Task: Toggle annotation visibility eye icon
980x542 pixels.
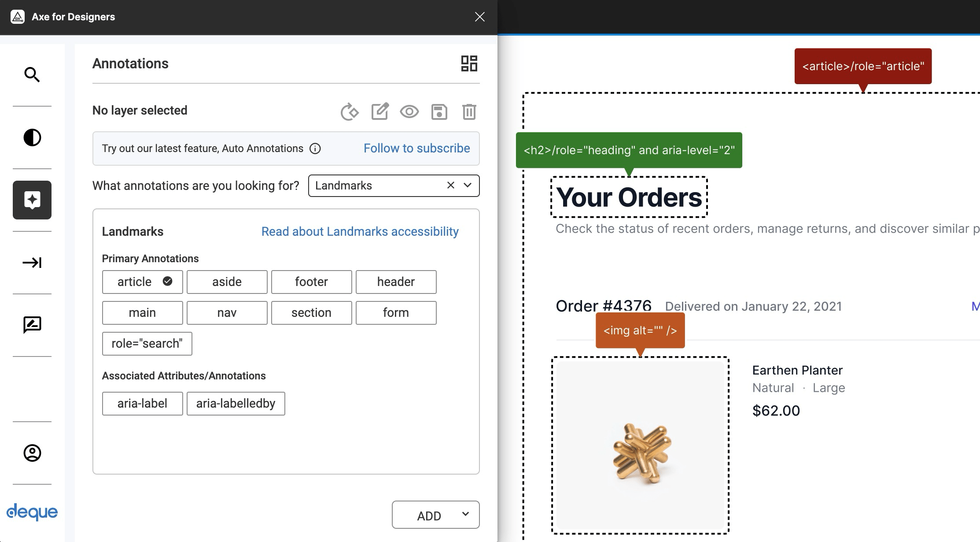Action: (409, 111)
